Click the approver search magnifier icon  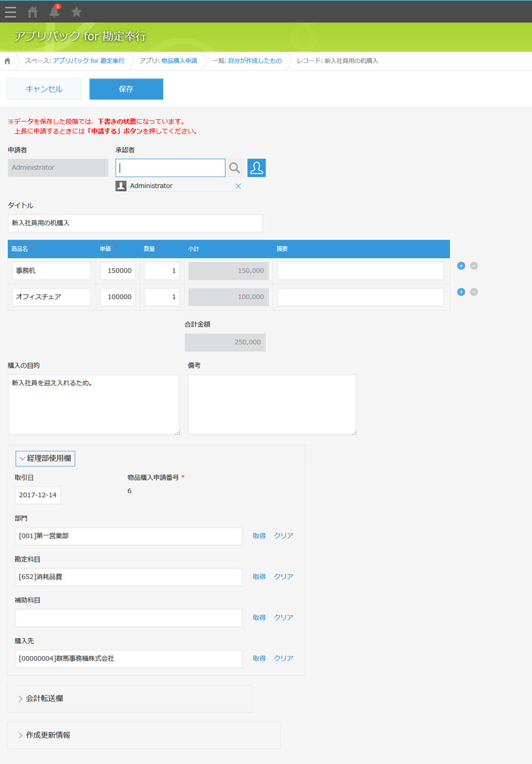pos(235,168)
